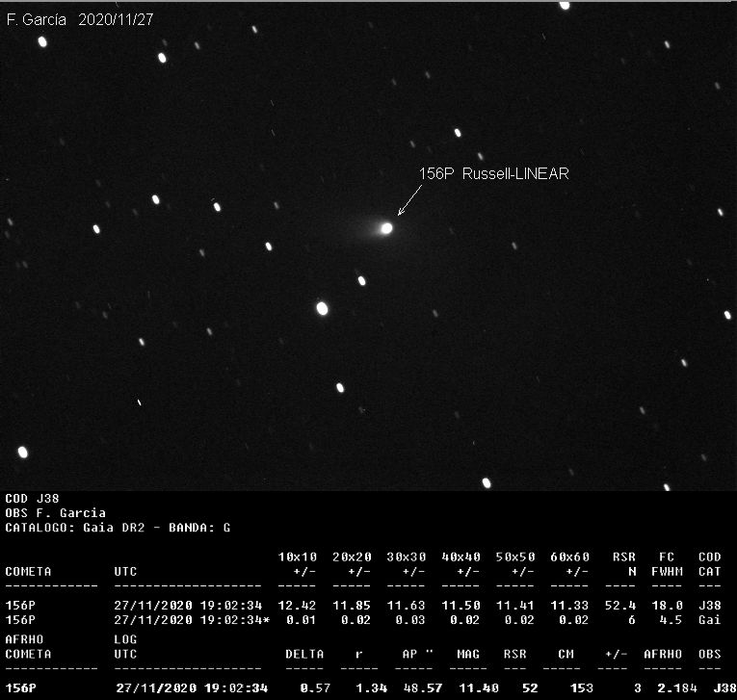Click the aperture value '48.57'
This screenshot has width=737, height=700.
pyautogui.click(x=423, y=688)
